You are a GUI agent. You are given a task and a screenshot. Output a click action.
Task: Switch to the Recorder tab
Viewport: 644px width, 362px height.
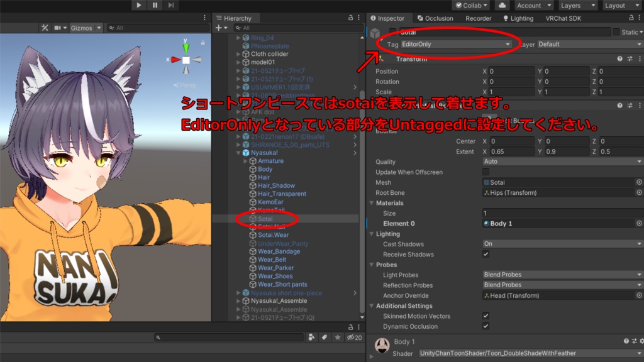pyautogui.click(x=478, y=18)
